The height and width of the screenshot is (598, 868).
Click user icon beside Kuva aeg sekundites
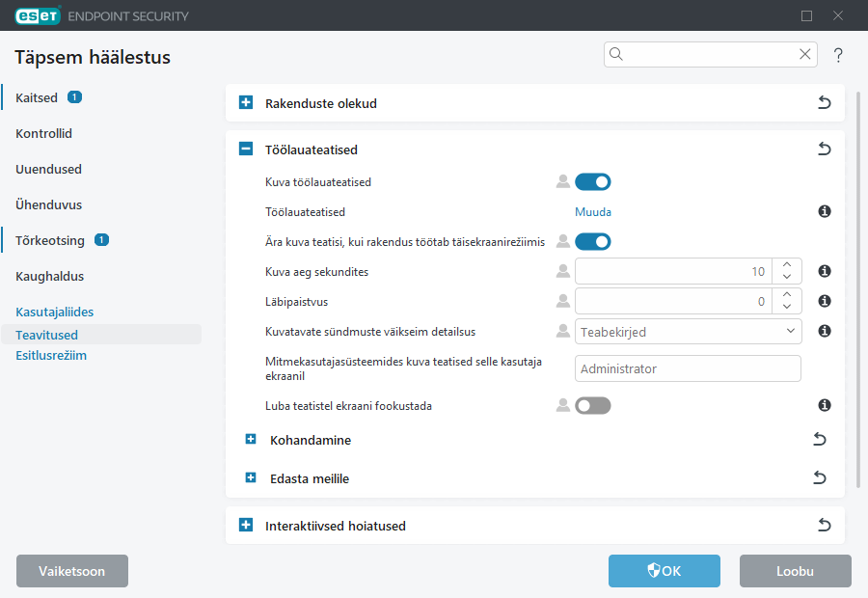[x=563, y=271]
